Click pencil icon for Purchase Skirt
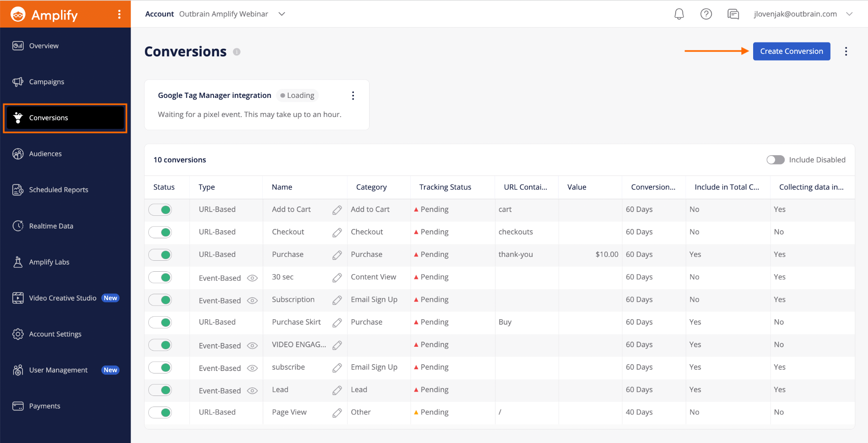This screenshot has height=443, width=868. tap(337, 323)
